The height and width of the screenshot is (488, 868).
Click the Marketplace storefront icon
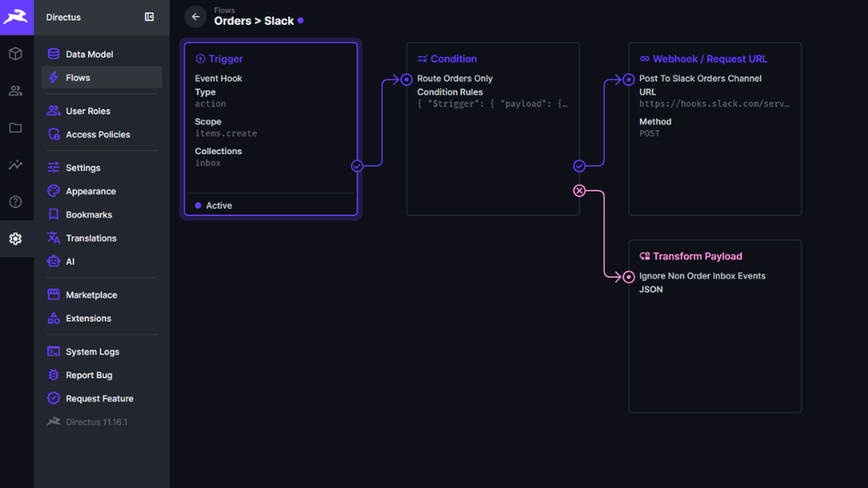pos(53,294)
